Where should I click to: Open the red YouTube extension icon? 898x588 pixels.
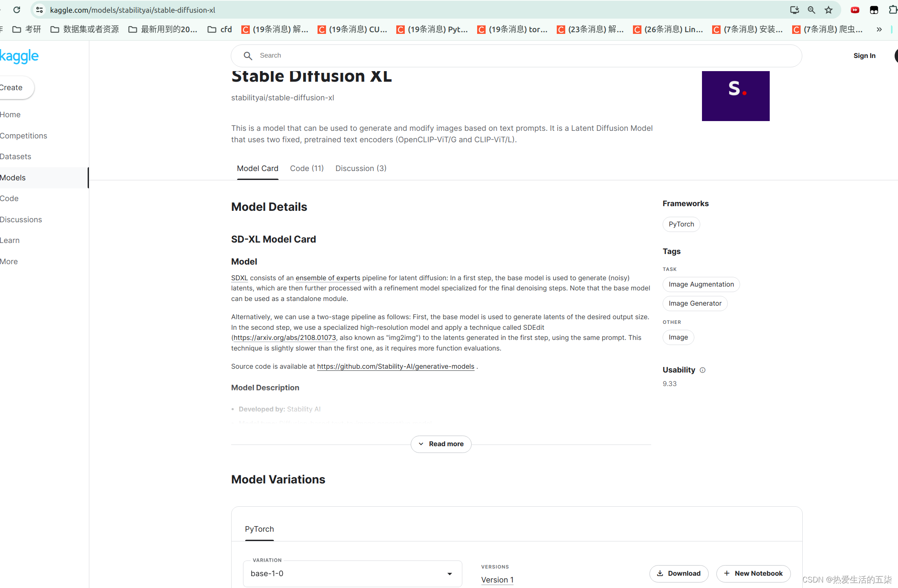tap(855, 10)
